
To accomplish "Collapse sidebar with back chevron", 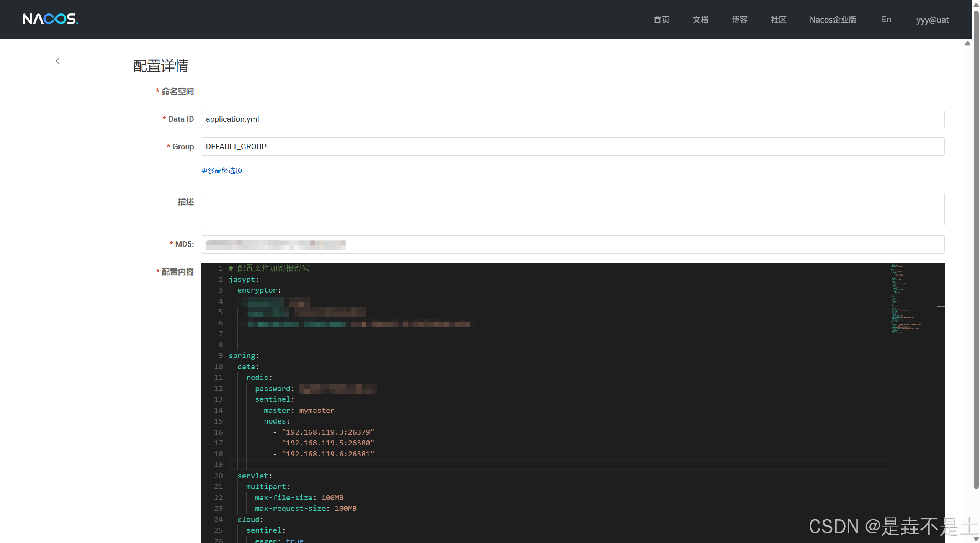I will 57,61.
